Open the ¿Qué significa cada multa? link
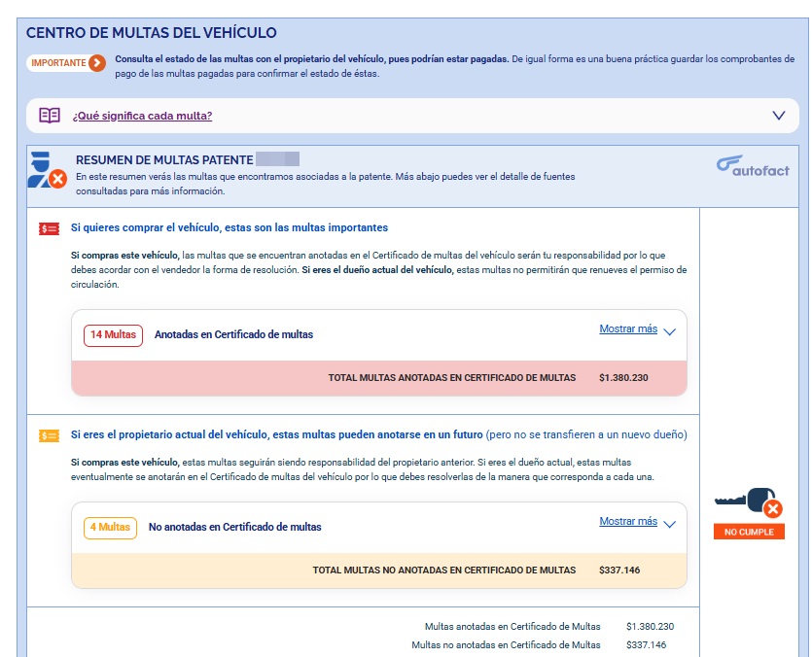 point(142,116)
